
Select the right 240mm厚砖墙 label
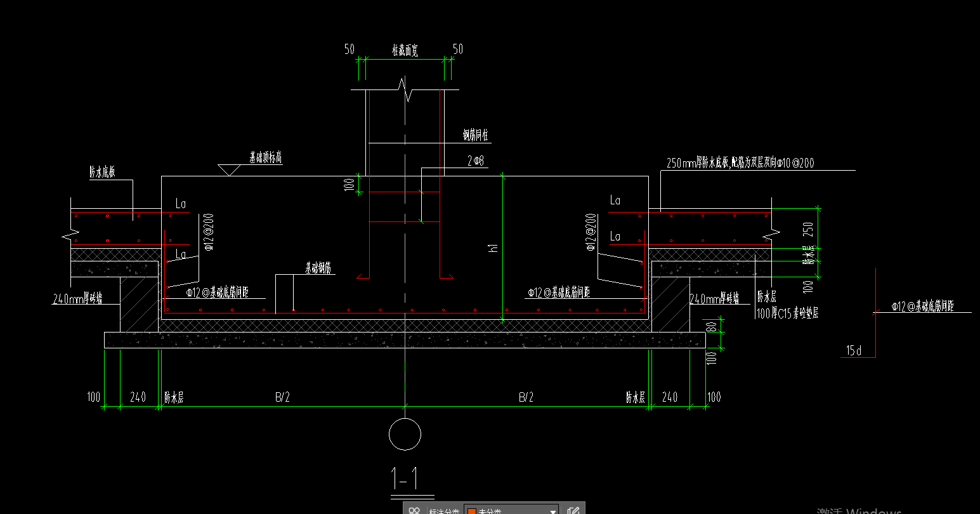tap(714, 299)
